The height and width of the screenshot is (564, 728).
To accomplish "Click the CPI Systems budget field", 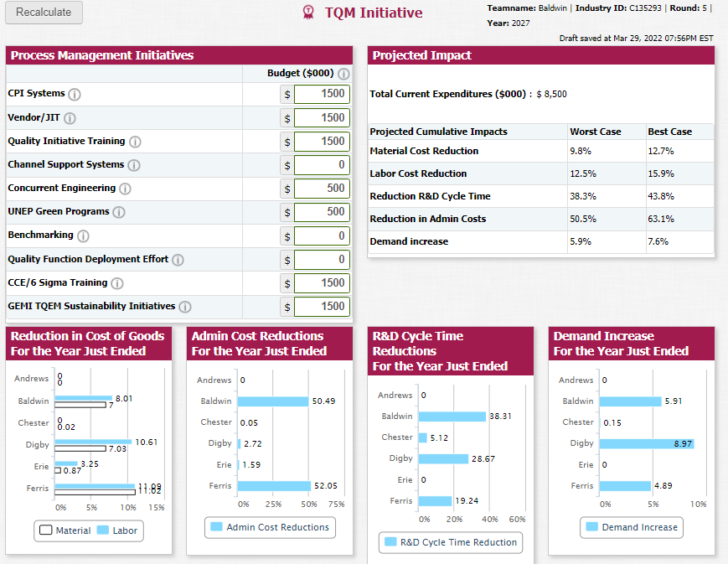I will click(322, 94).
